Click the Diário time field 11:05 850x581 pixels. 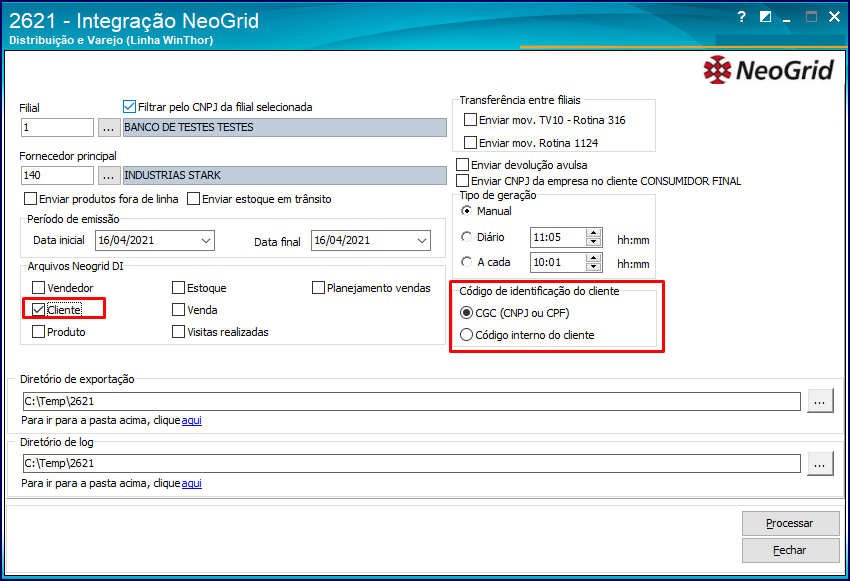(x=558, y=237)
